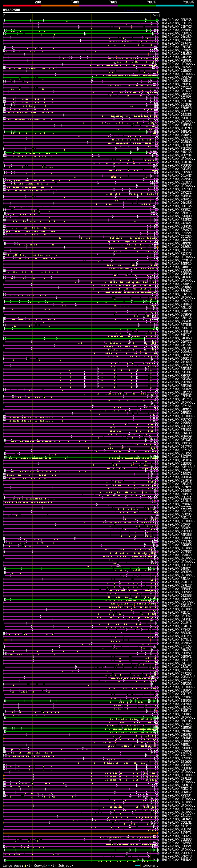Screen dimensions: 197x868
Task: Click the cyan ~100% identity color bar
Action: coord(175,6)
